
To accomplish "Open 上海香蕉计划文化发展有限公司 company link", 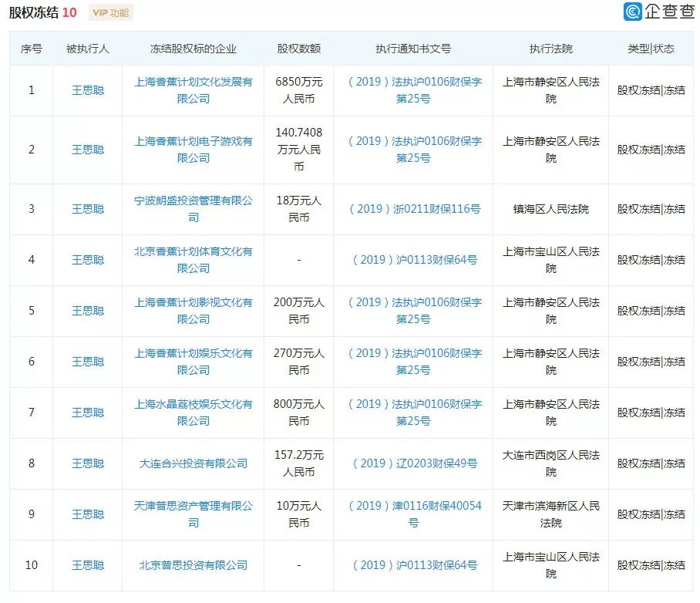I will click(x=194, y=90).
